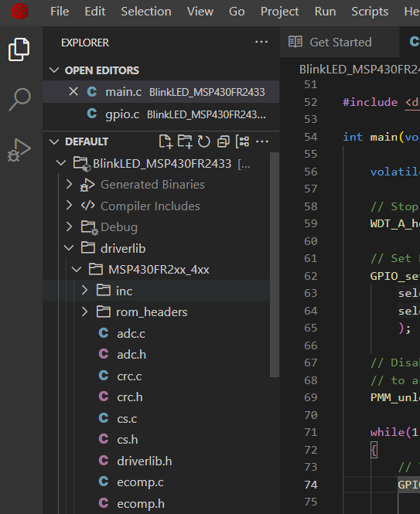The image size is (420, 514).
Task: Click the opening brace on line 72
Action: point(374,450)
